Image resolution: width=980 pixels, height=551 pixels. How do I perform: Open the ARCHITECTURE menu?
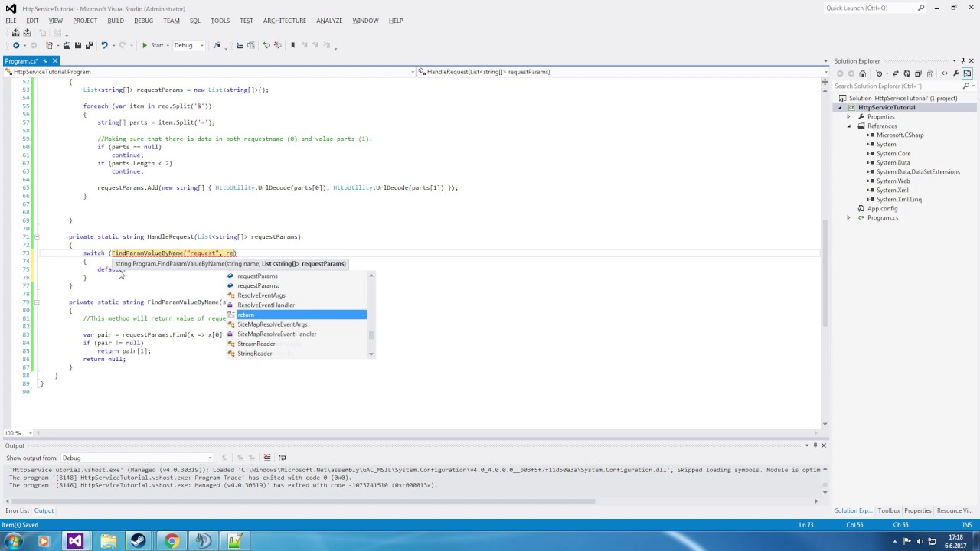tap(285, 21)
